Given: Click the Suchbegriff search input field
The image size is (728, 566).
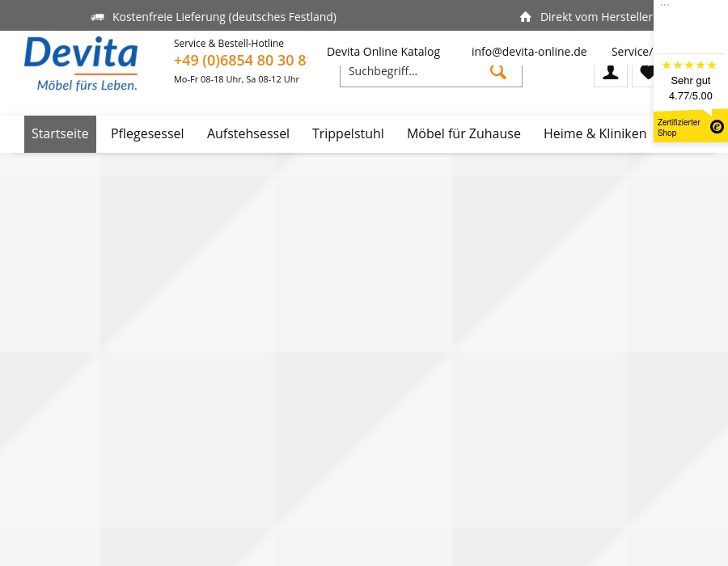Looking at the screenshot, I should point(413,71).
